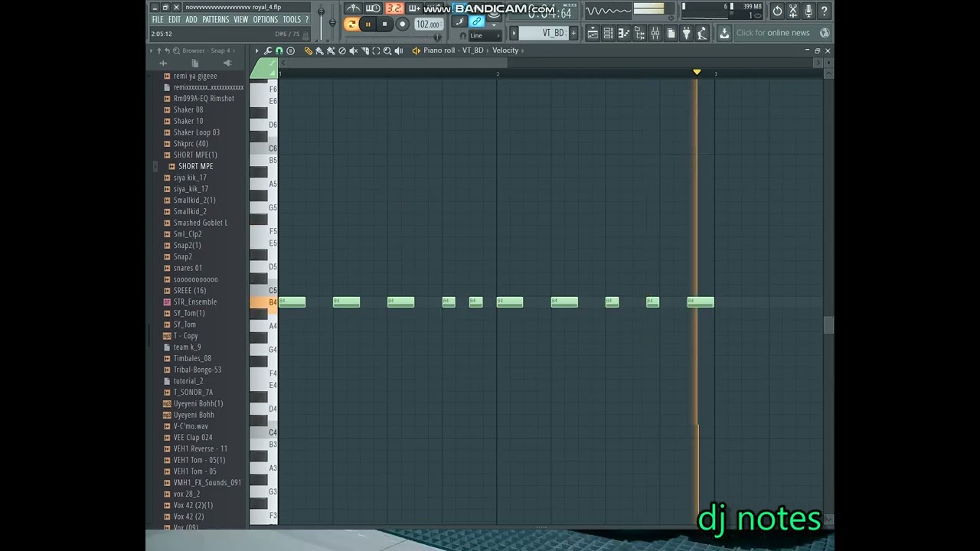This screenshot has height=551, width=980.
Task: Click the song position slider
Action: pyautogui.click(x=394, y=37)
